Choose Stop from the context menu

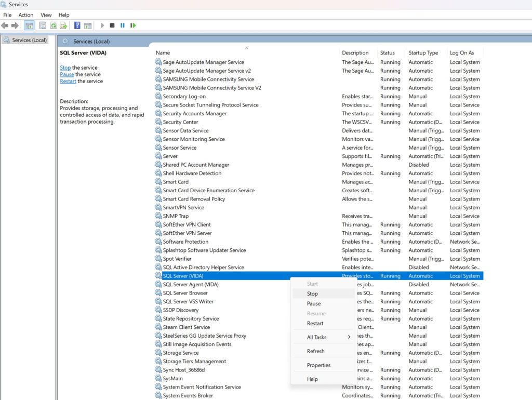point(312,294)
